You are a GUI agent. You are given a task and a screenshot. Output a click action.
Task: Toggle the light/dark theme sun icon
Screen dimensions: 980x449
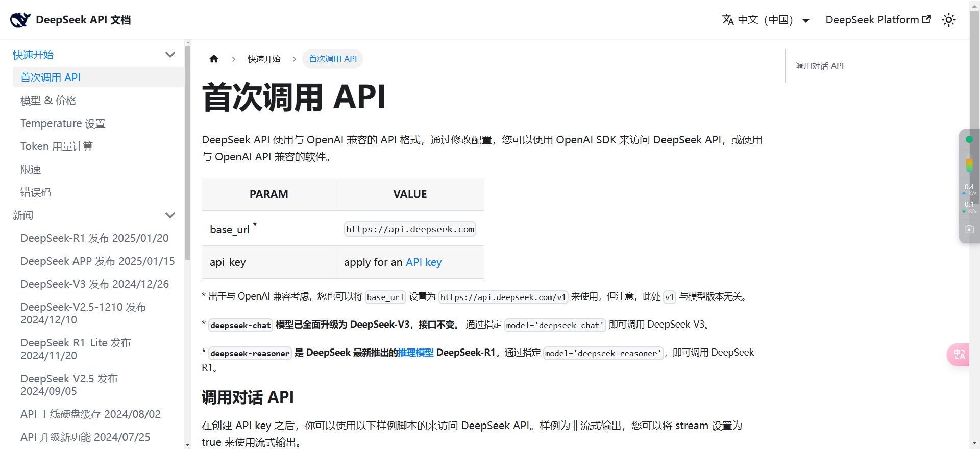(x=949, y=20)
